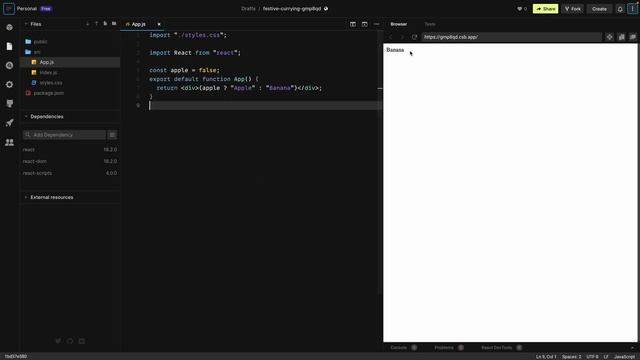Click the download files icon in Files header
This screenshot has width=640, height=360.
click(87, 24)
